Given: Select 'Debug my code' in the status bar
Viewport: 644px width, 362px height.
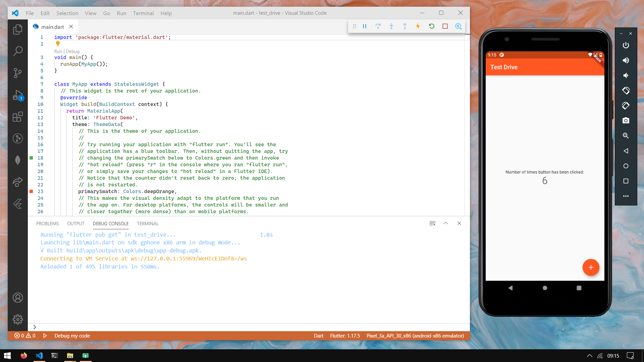Looking at the screenshot, I should (x=72, y=336).
